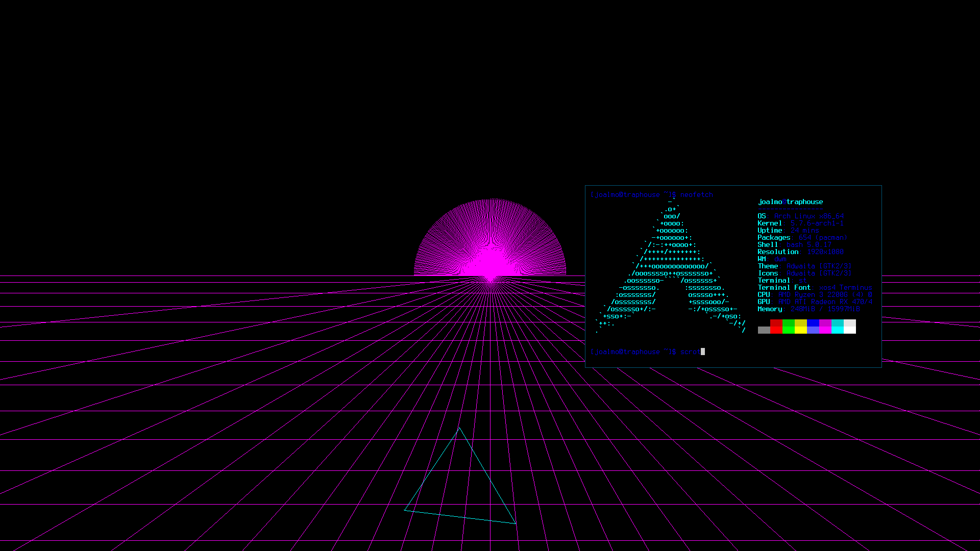The width and height of the screenshot is (980, 551).
Task: Click the Terminal Font line
Action: click(x=815, y=288)
